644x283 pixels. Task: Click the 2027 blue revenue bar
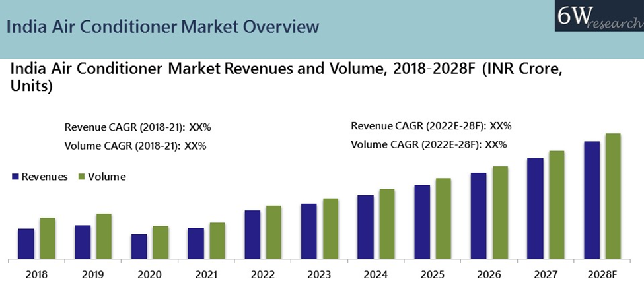535,208
